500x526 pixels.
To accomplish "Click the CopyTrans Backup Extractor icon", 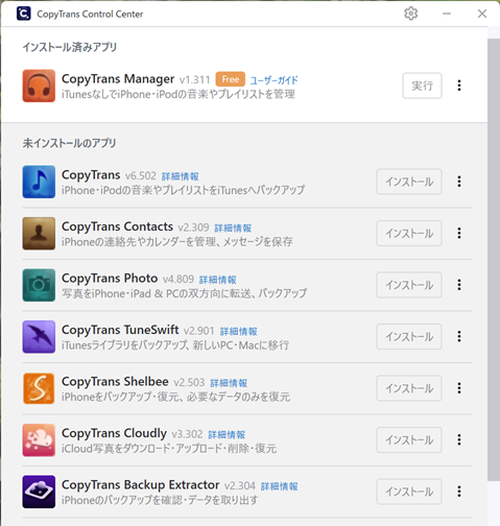I will point(39,492).
